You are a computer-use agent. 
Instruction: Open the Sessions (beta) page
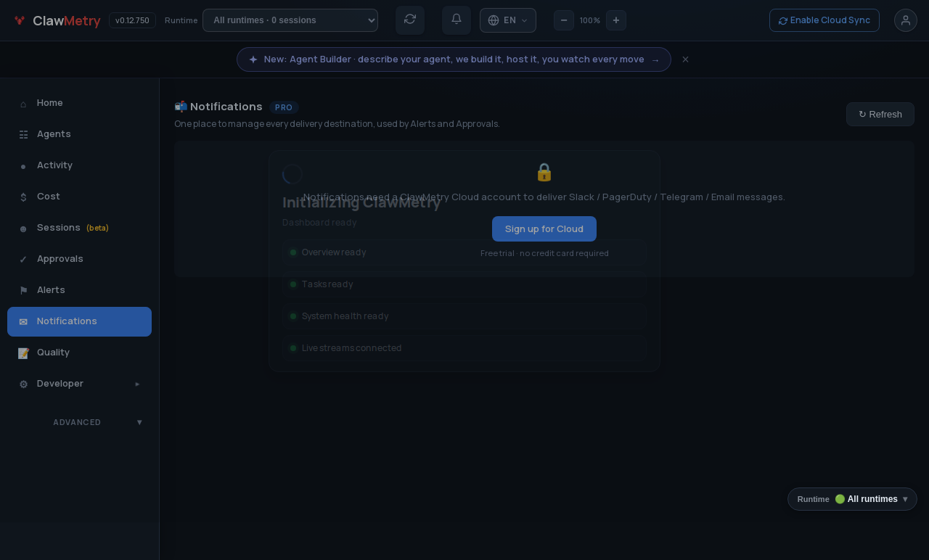(x=80, y=228)
